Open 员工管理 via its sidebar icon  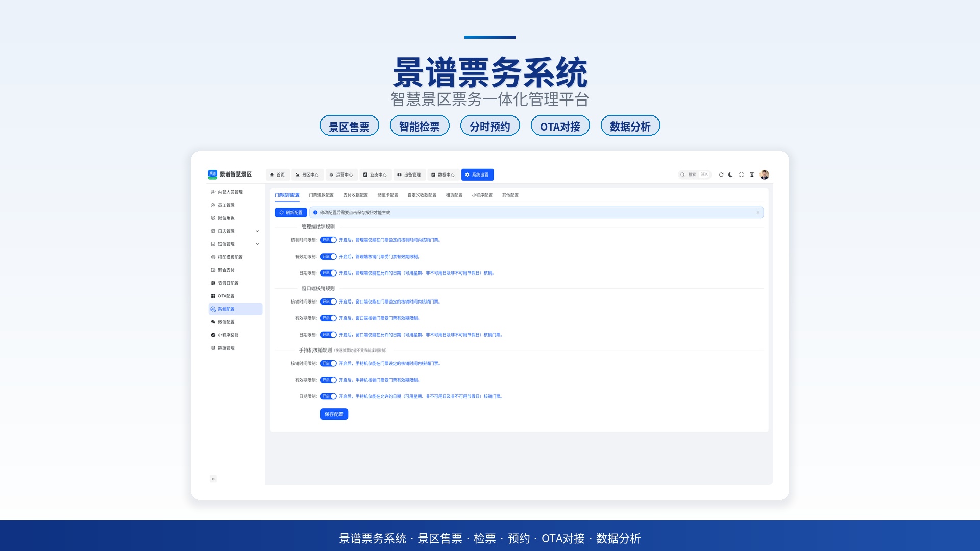coord(213,205)
